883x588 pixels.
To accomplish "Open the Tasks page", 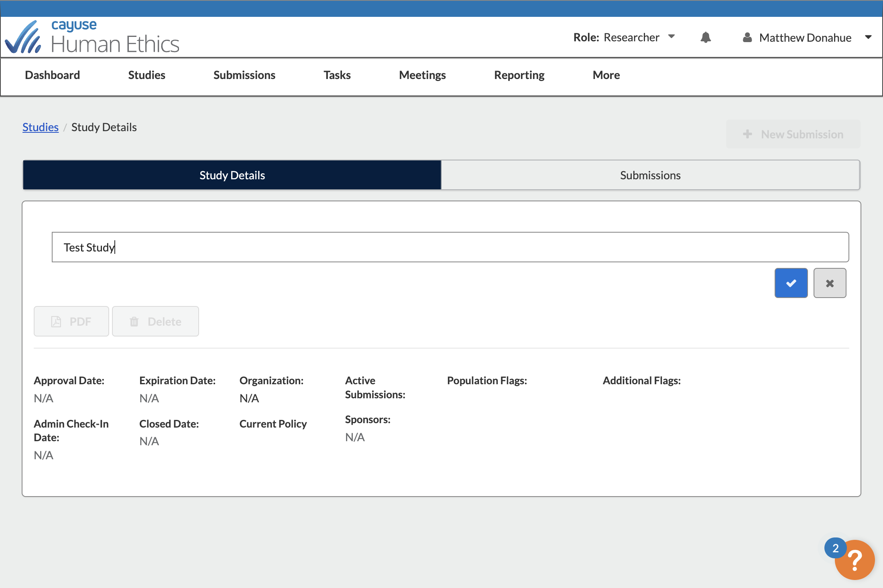I will [x=337, y=75].
